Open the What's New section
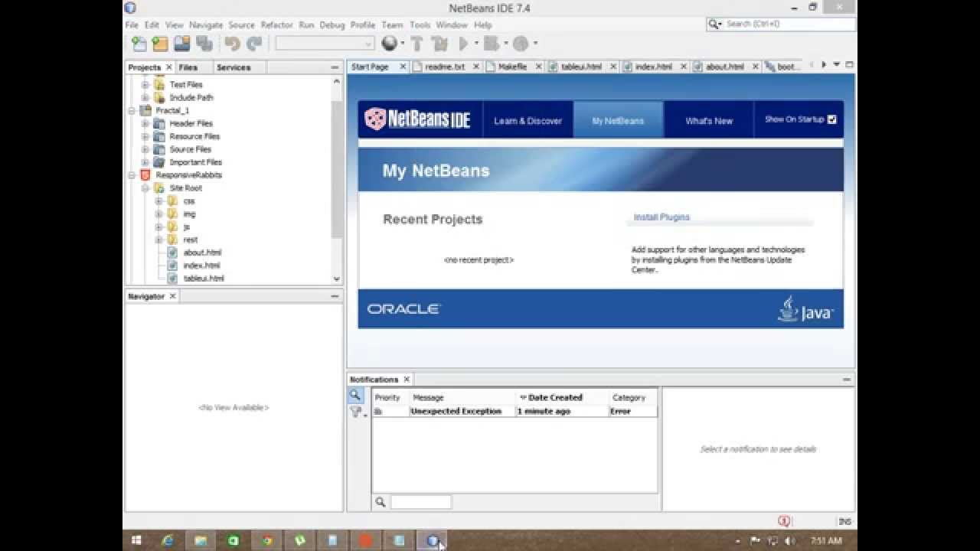Image resolution: width=980 pixels, height=551 pixels. tap(709, 120)
